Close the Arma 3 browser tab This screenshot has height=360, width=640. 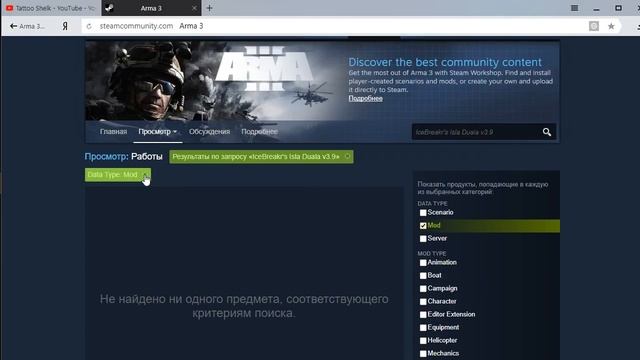point(194,8)
